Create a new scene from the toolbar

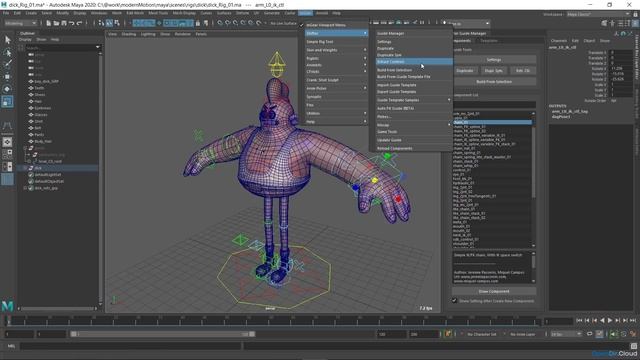click(x=49, y=23)
